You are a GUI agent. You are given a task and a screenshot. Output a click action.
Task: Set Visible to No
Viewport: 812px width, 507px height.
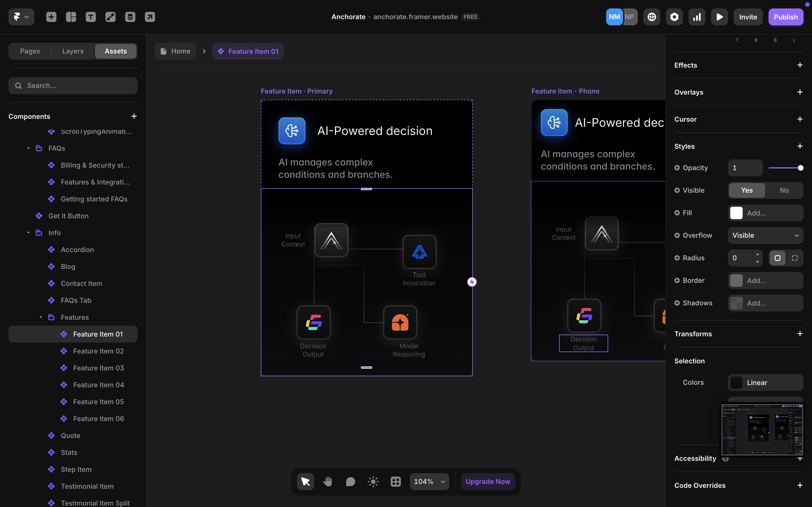point(784,190)
